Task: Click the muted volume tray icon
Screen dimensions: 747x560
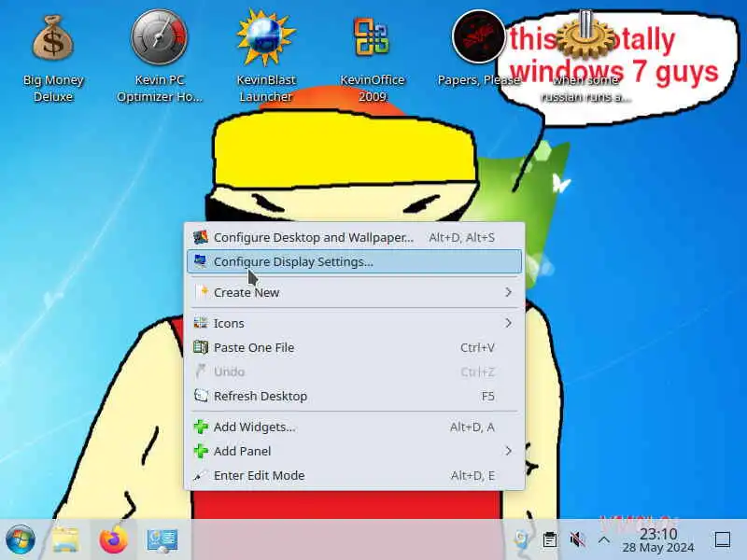Action: tap(577, 540)
